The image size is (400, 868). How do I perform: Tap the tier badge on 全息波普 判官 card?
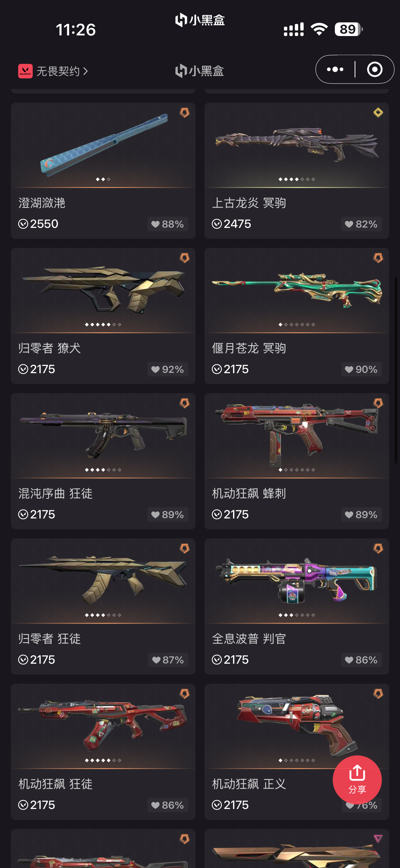pos(378,549)
